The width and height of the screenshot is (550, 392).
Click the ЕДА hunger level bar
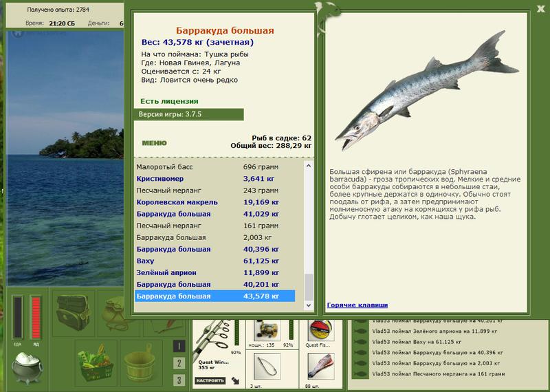pos(18,317)
